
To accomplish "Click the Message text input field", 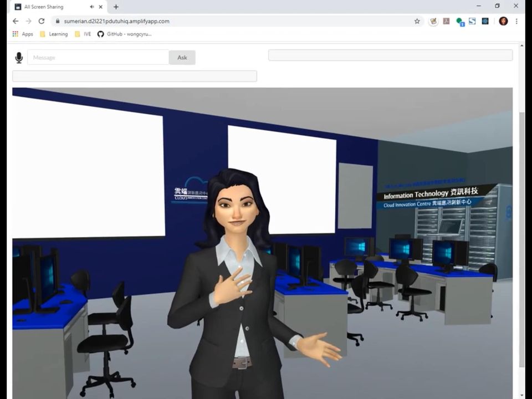I will coord(98,58).
